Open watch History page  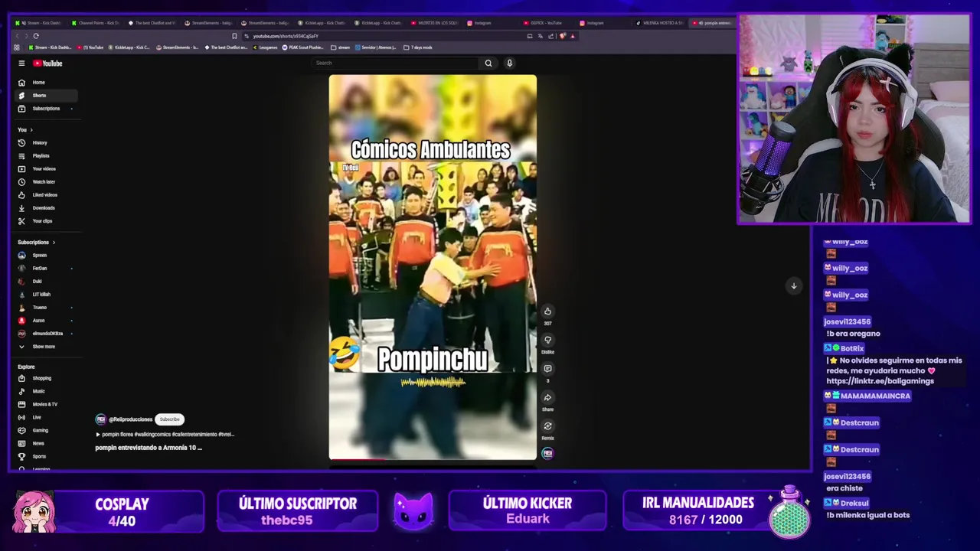(46, 143)
